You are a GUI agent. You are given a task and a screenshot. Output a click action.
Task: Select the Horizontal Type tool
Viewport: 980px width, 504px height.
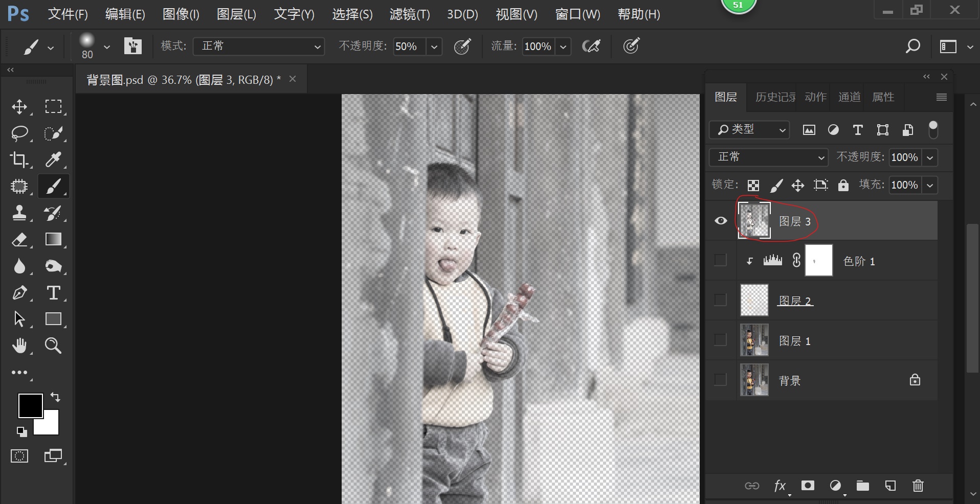click(53, 293)
